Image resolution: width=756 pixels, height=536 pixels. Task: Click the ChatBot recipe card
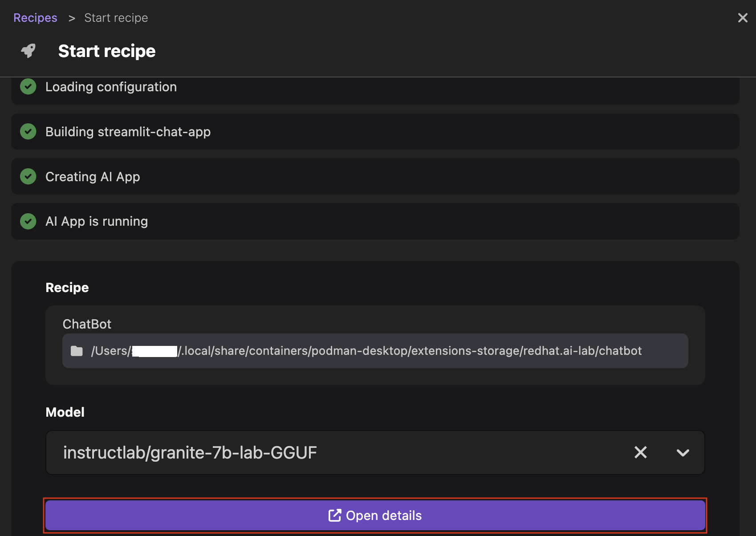[375, 344]
